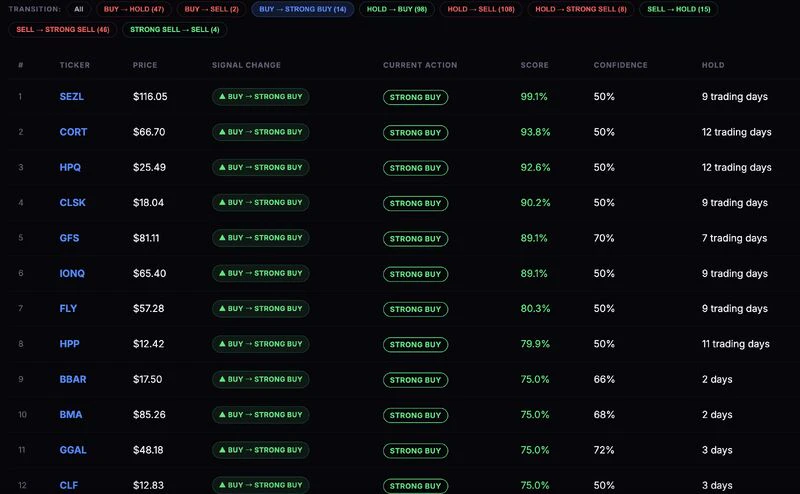
Task: Open the SEZL ticker link
Action: point(71,96)
